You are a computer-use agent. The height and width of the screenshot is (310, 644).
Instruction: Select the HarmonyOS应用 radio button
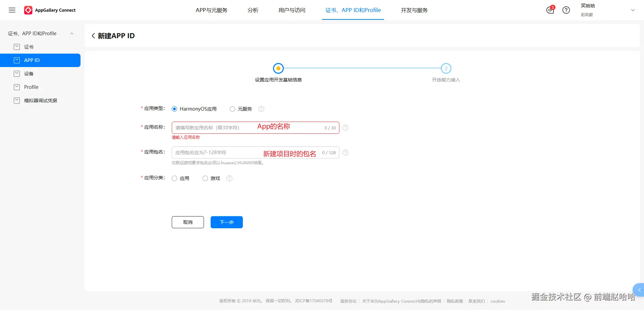pyautogui.click(x=174, y=109)
